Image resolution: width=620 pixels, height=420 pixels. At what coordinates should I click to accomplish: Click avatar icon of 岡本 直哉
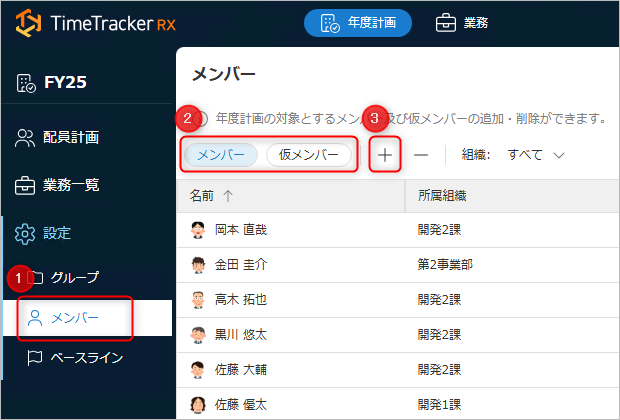pyautogui.click(x=197, y=229)
